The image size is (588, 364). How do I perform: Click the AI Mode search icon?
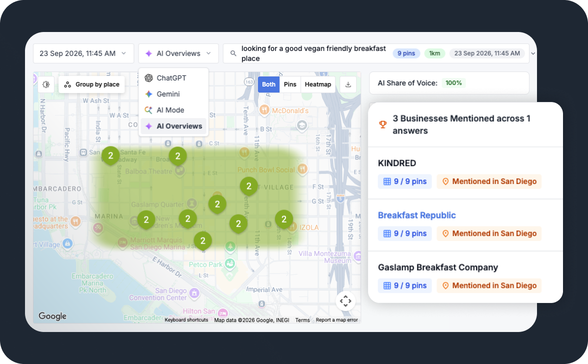pyautogui.click(x=148, y=110)
